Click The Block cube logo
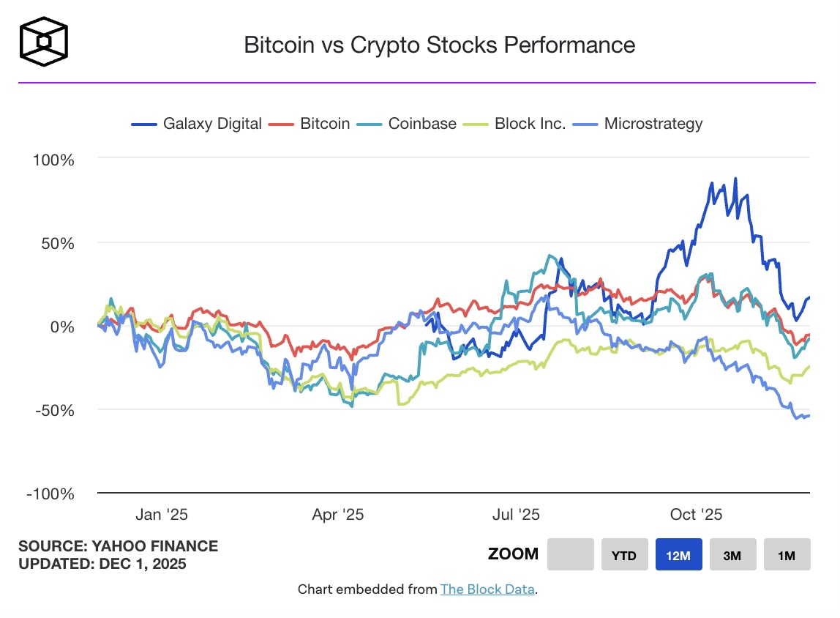 point(44,41)
